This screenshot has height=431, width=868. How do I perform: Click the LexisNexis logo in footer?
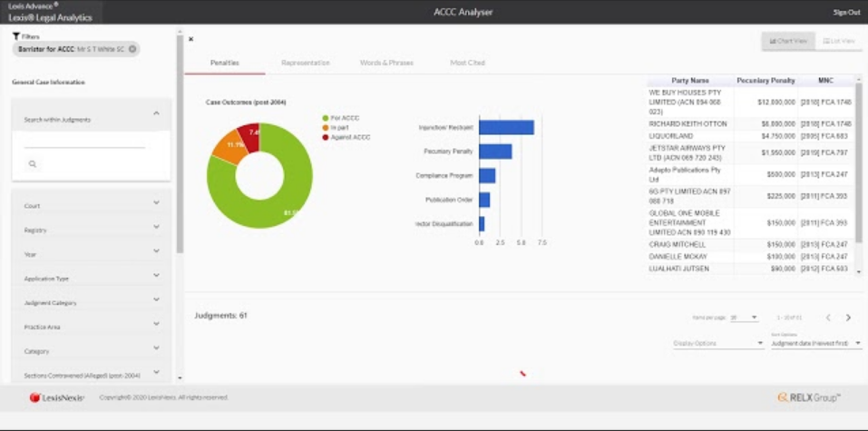pos(57,397)
